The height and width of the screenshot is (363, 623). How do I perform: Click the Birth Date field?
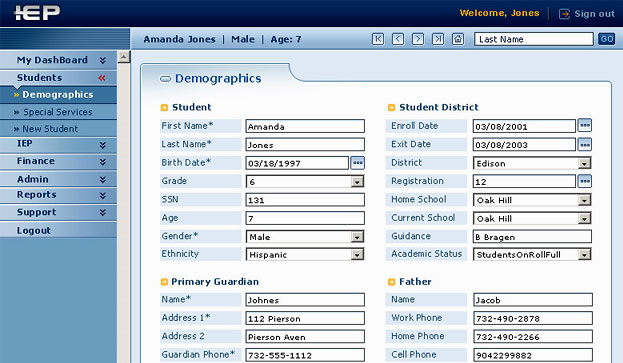(x=297, y=163)
